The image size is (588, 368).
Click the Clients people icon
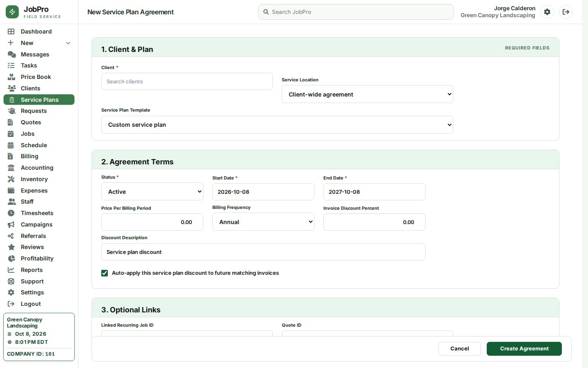coord(11,88)
